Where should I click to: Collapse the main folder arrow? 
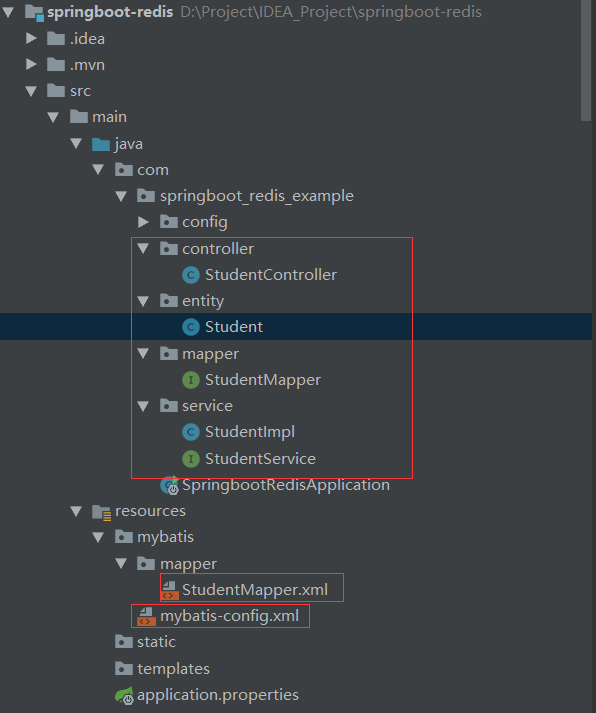[53, 117]
